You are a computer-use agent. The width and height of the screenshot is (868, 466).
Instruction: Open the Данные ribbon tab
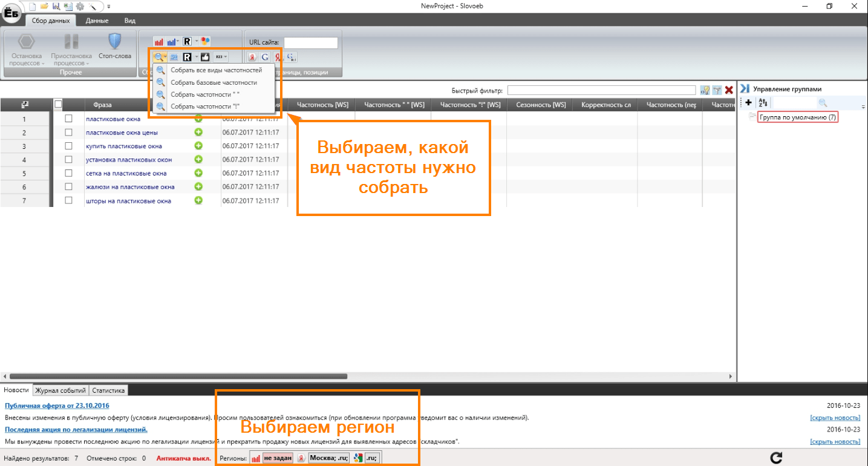(97, 20)
